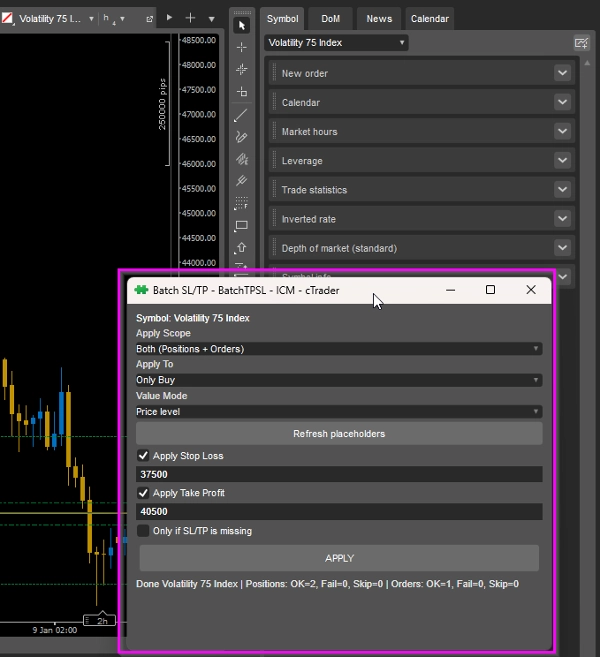This screenshot has width=600, height=657.
Task: Uncheck Apply Stop Loss checkbox
Action: pyautogui.click(x=143, y=456)
